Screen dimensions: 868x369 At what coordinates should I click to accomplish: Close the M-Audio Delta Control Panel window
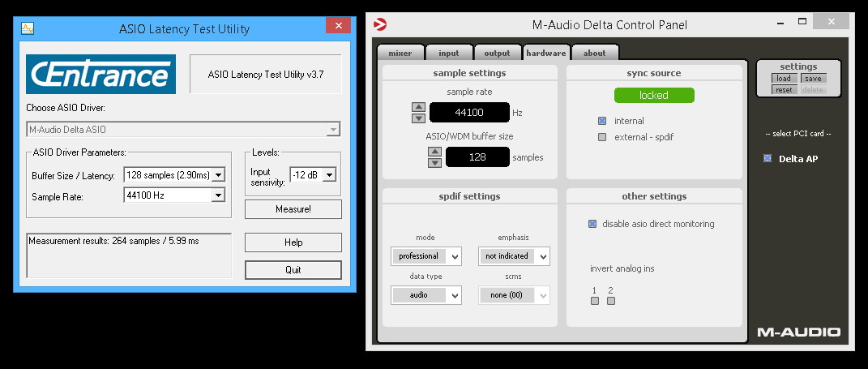(x=832, y=22)
